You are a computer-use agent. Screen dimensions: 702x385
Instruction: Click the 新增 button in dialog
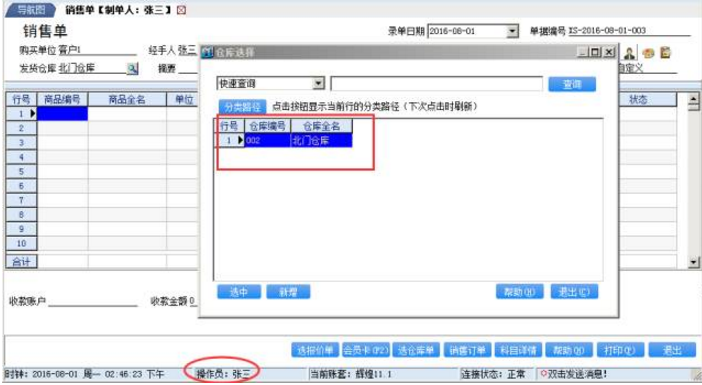(288, 292)
